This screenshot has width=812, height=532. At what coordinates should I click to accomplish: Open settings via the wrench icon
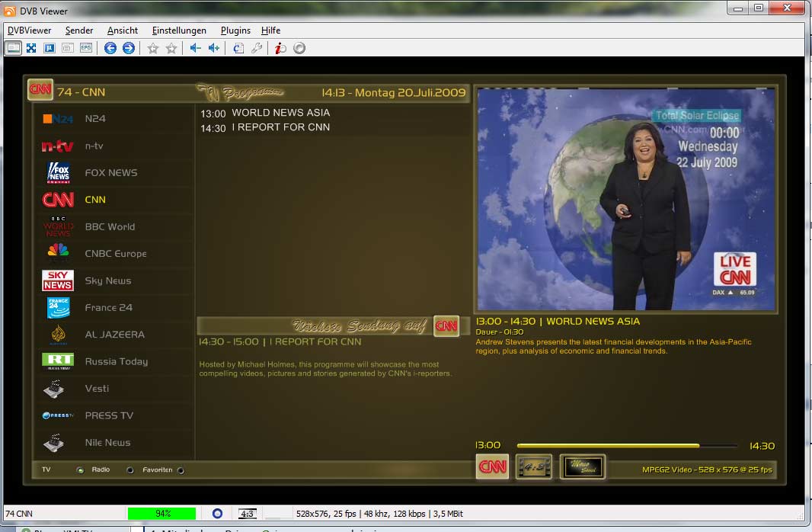coord(257,48)
